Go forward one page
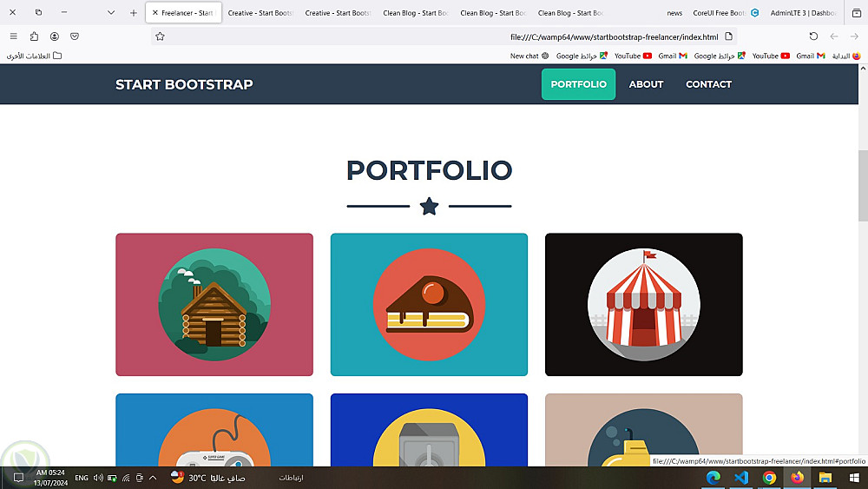 point(854,36)
